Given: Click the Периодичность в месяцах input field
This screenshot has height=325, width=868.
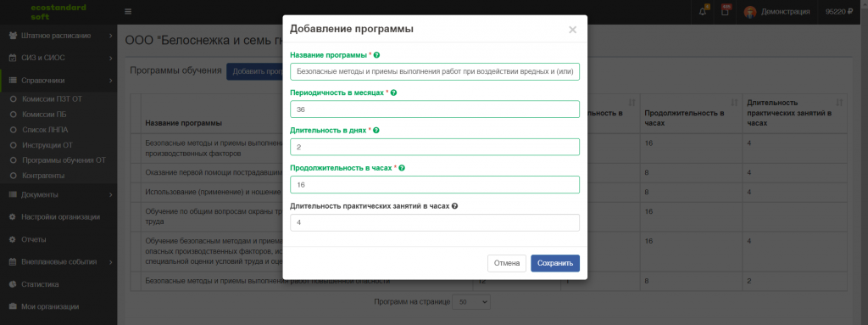Looking at the screenshot, I should click(435, 109).
